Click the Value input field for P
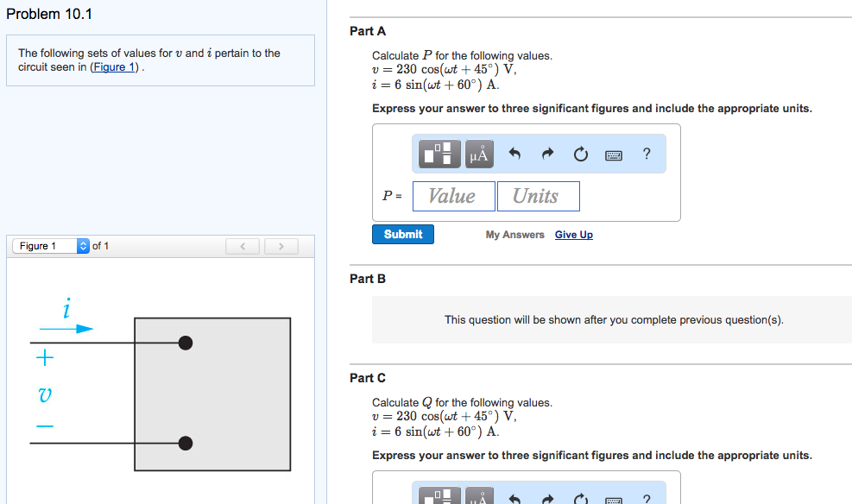852x504 pixels. click(x=453, y=196)
